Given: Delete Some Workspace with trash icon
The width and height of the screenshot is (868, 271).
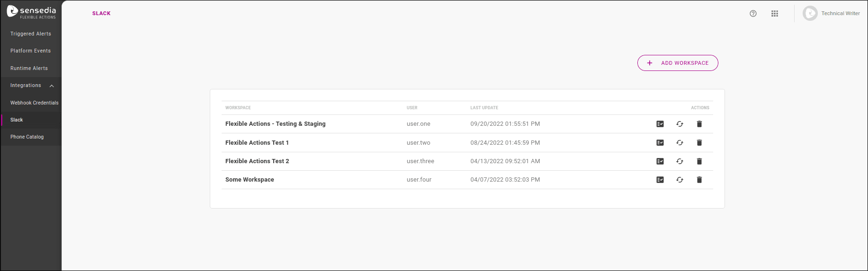Looking at the screenshot, I should click(x=699, y=180).
